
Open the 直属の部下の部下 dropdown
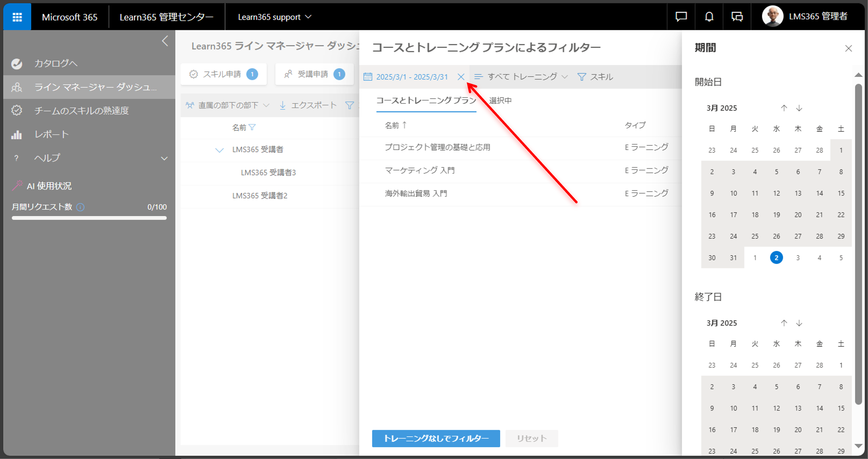point(227,105)
